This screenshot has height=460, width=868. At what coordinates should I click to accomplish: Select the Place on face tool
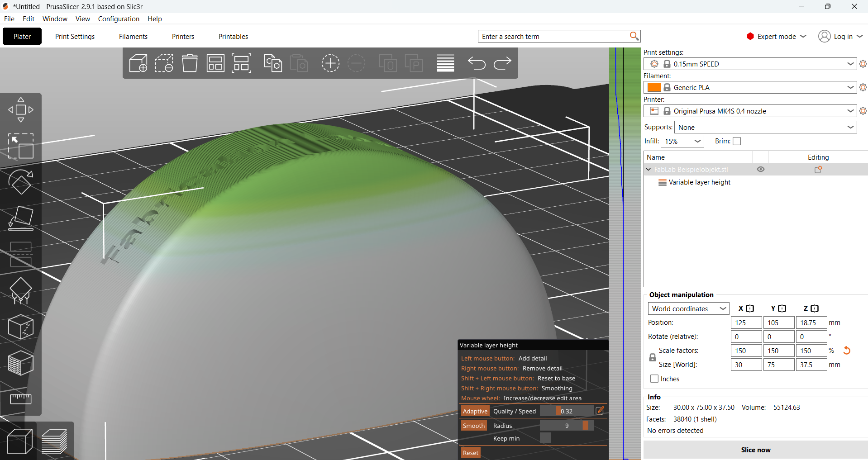[21, 218]
